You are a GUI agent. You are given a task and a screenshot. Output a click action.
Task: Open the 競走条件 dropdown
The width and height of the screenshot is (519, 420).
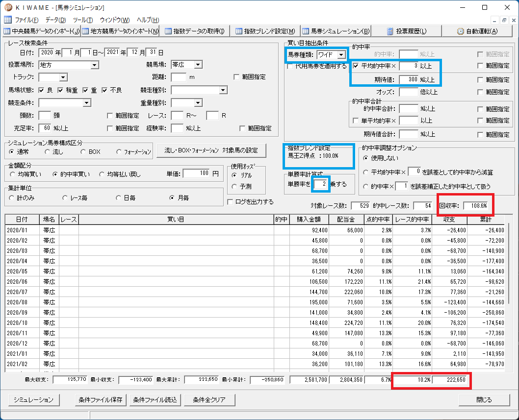pos(87,103)
